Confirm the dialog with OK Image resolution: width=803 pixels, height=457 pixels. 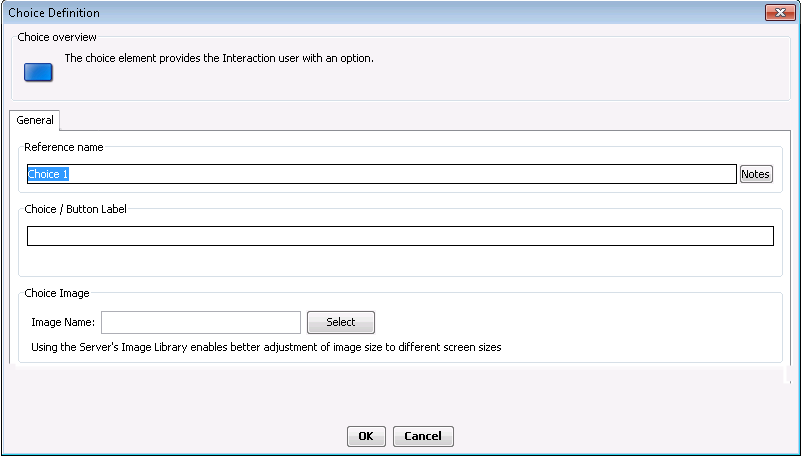366,436
